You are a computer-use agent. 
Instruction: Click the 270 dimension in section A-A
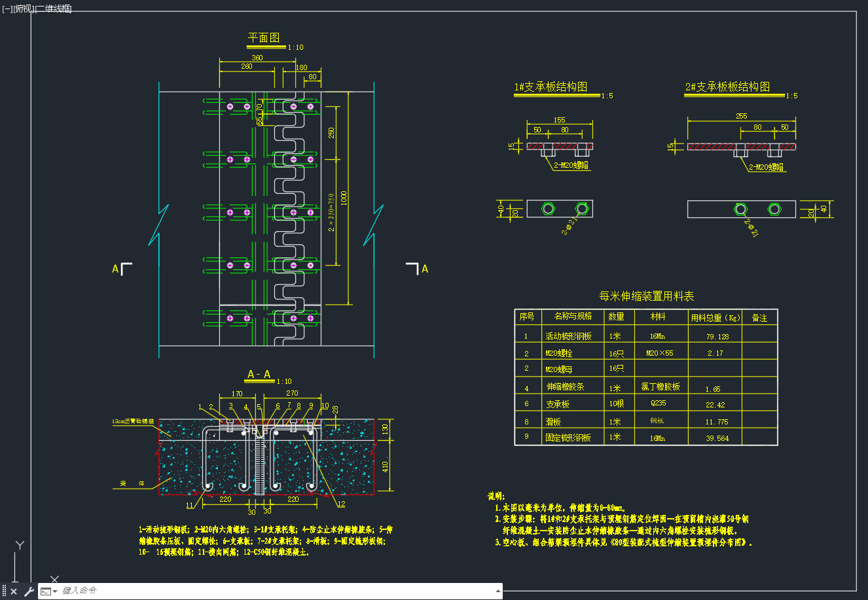[x=292, y=393]
